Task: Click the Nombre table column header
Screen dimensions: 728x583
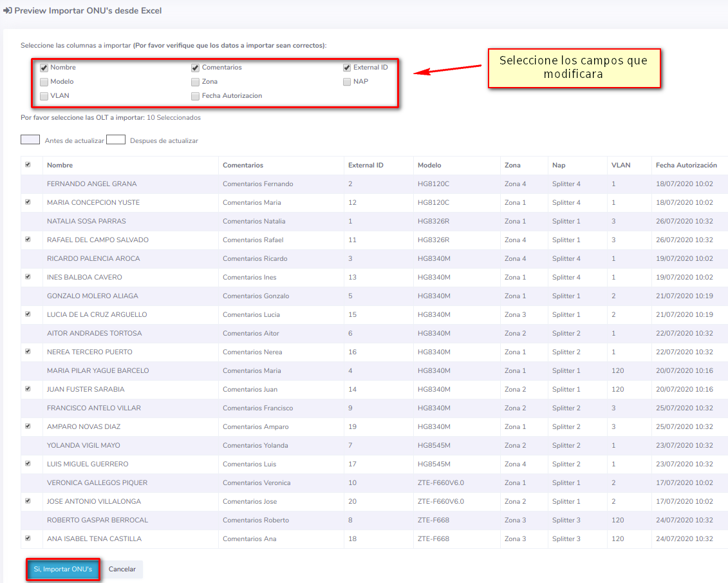Action: point(60,166)
